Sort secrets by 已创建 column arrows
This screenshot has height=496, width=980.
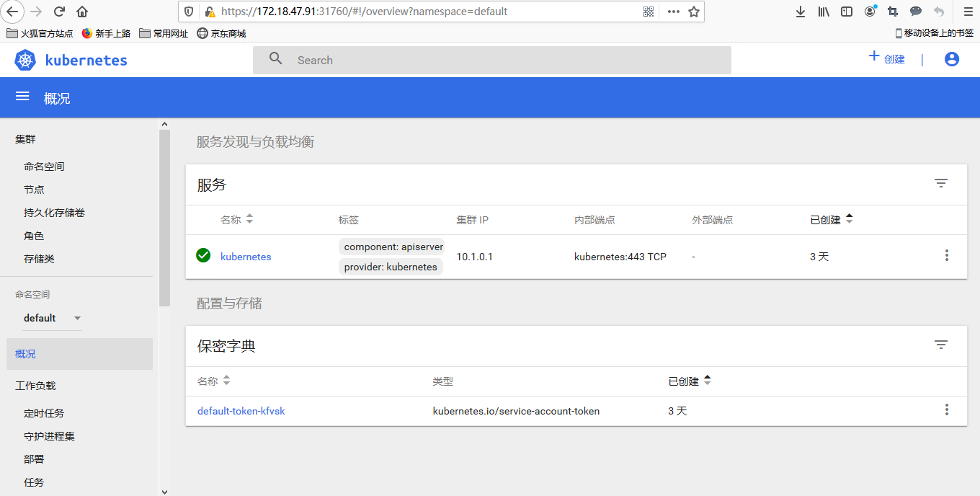tap(707, 381)
